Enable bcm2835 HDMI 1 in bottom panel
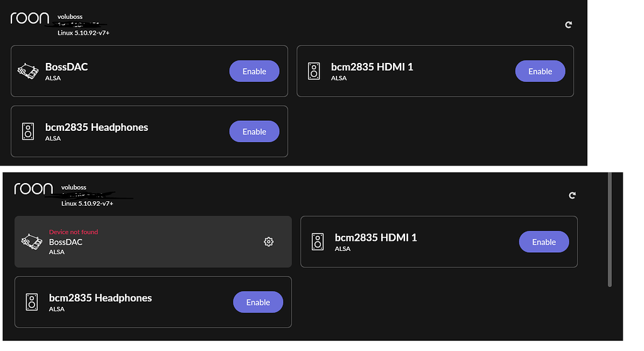Screen dimensions: 644x351 (544, 242)
